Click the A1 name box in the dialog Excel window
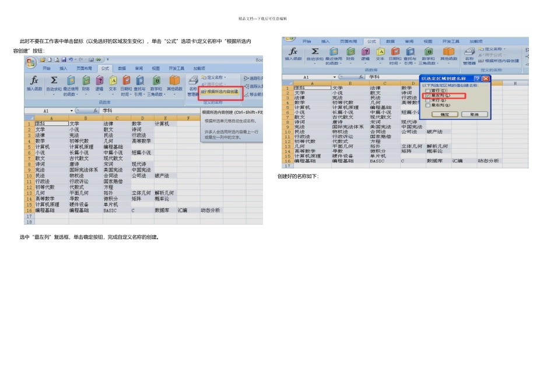This screenshot has width=554, height=392. (306, 77)
